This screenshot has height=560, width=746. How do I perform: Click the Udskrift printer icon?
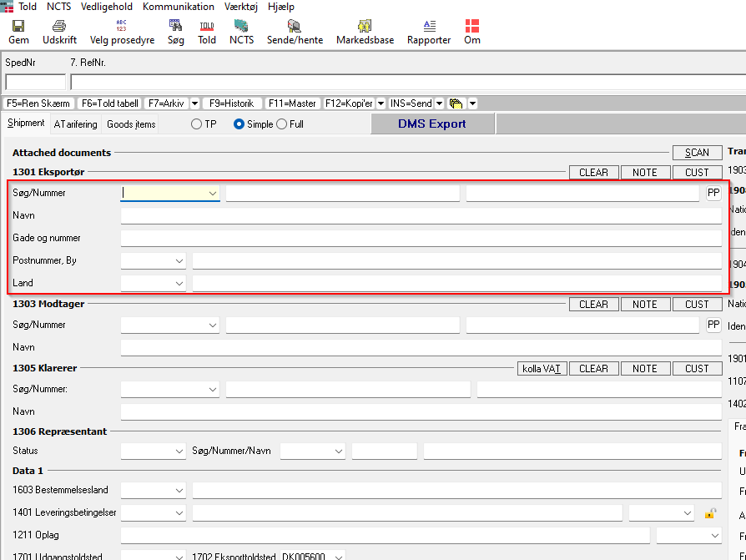[x=59, y=26]
